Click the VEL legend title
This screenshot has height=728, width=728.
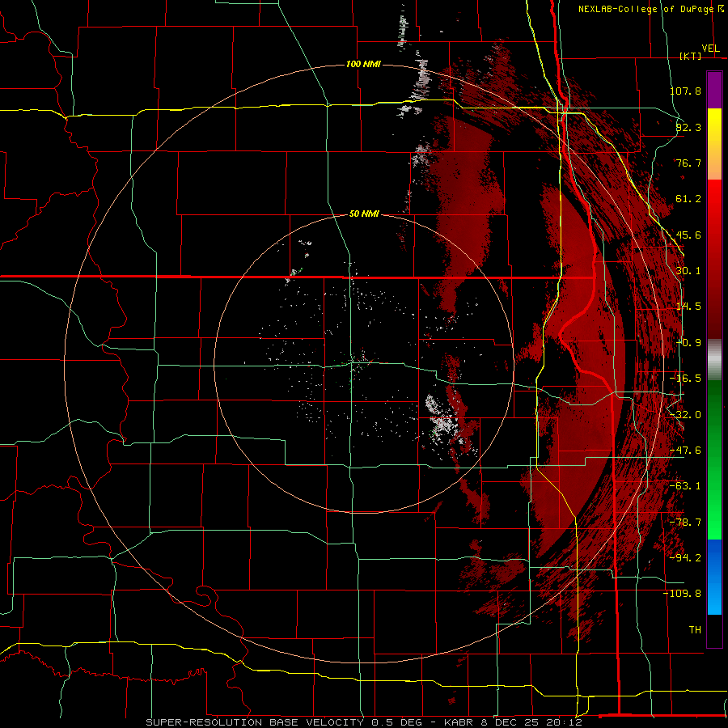710,49
